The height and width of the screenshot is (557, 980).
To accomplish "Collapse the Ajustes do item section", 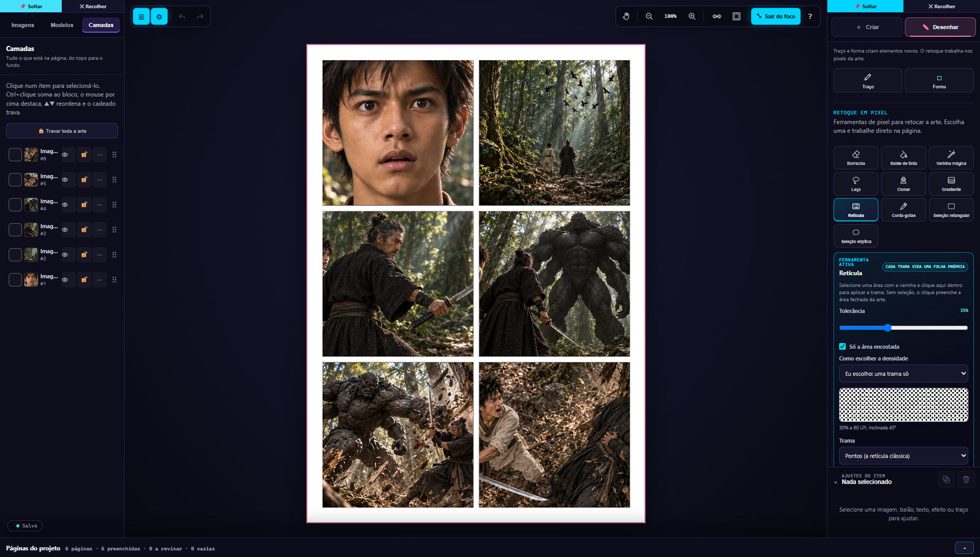I will 835,483.
